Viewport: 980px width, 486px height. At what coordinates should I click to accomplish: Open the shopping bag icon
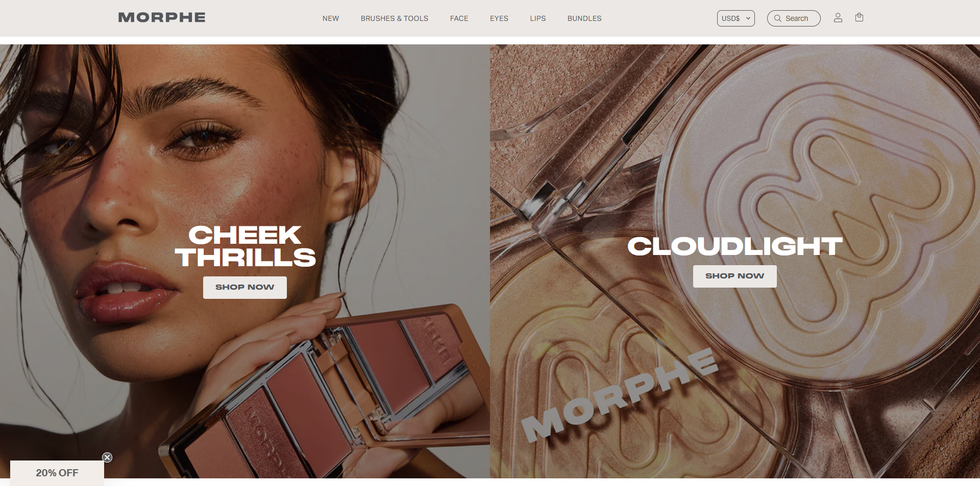pyautogui.click(x=859, y=17)
